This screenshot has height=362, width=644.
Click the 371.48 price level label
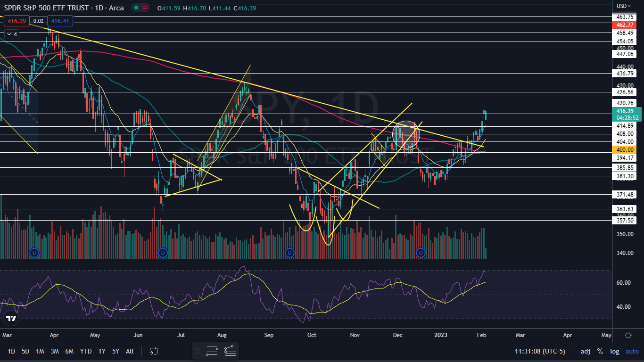(623, 194)
